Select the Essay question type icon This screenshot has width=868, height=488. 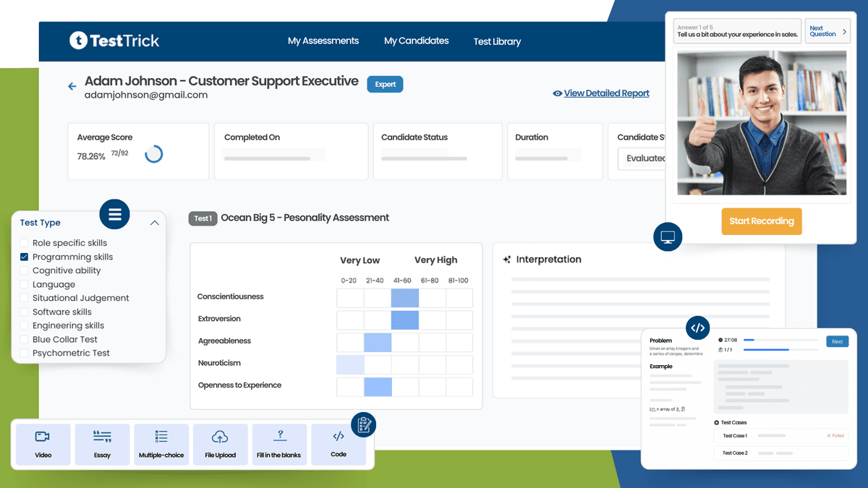point(102,444)
